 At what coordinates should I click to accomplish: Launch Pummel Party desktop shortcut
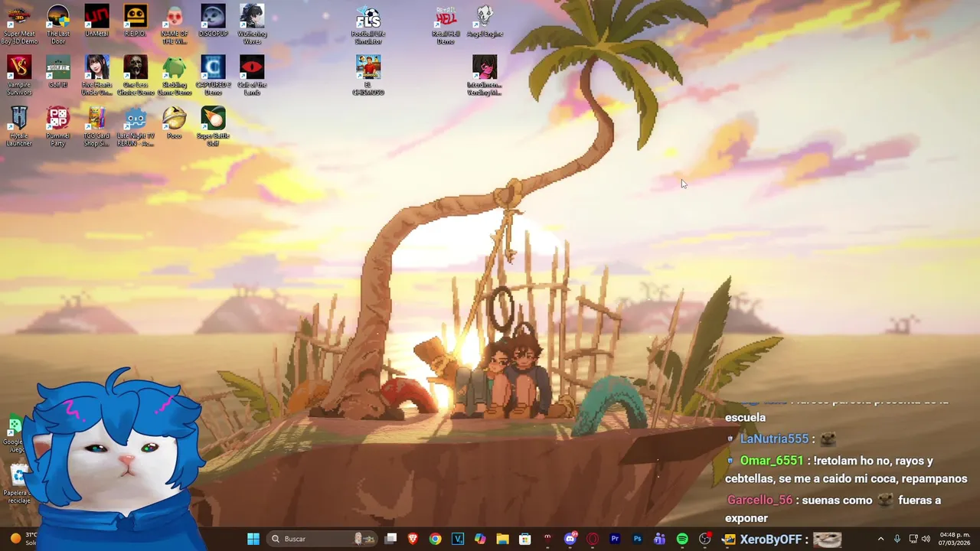(58, 126)
